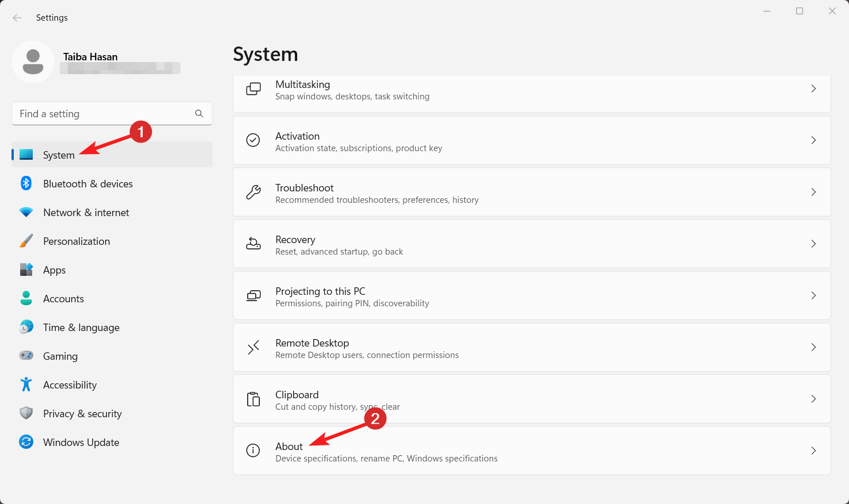Open the Troubleshoot settings entry
The height and width of the screenshot is (504, 849).
(532, 192)
